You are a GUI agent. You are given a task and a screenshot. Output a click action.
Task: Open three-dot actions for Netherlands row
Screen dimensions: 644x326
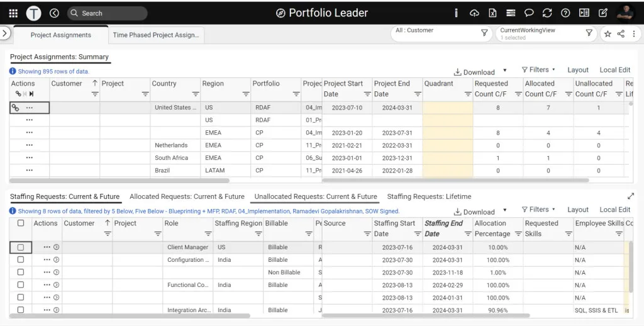tap(29, 145)
